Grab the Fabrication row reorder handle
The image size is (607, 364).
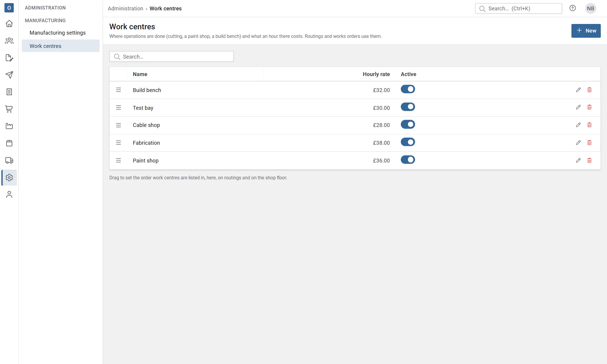coord(118,143)
